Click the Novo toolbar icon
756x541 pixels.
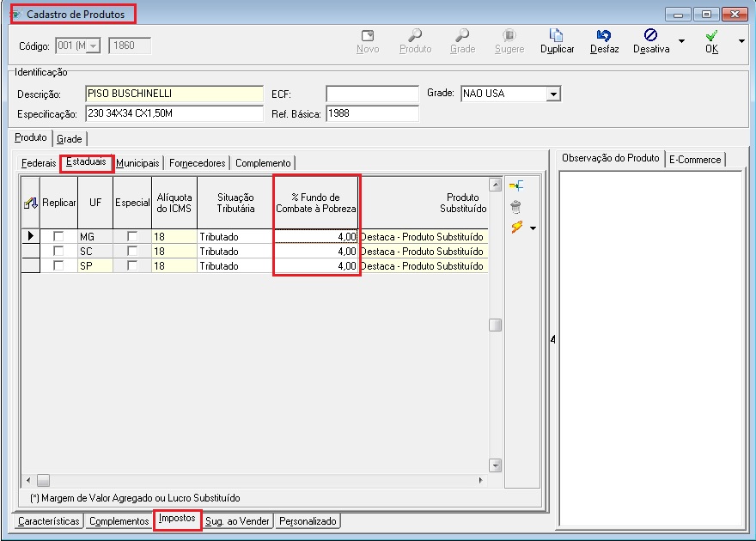point(368,36)
